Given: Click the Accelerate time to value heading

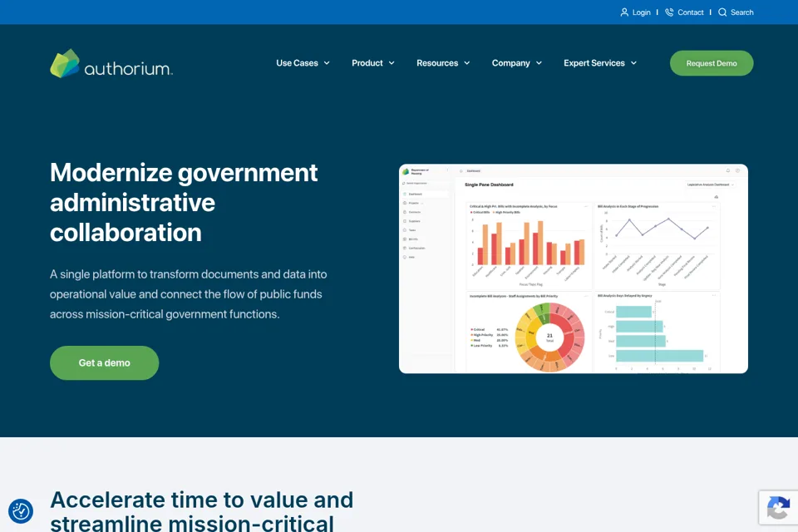Looking at the screenshot, I should pyautogui.click(x=201, y=510).
